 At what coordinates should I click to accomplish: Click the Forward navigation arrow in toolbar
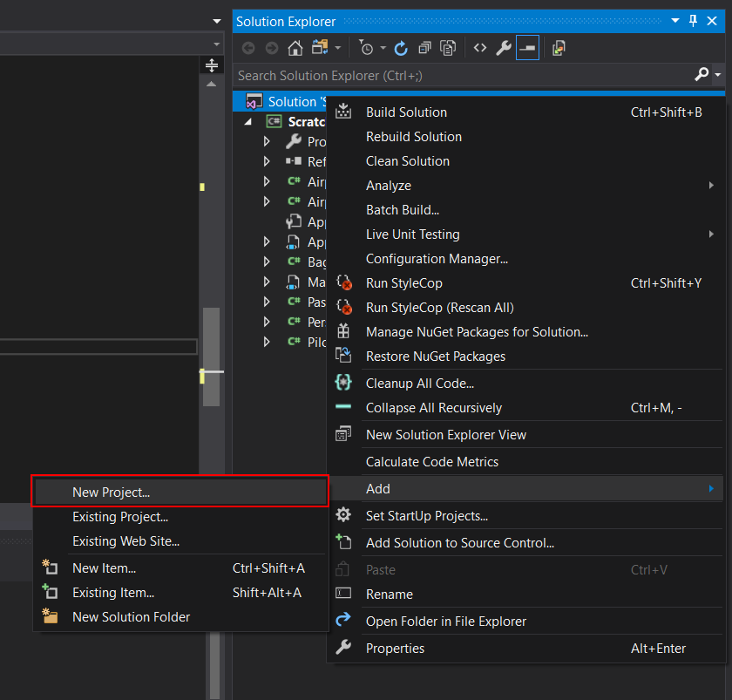tap(272, 48)
